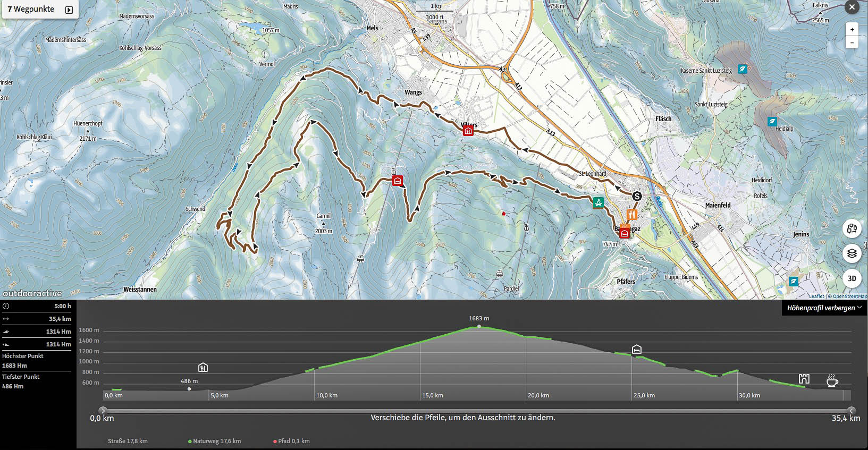Select the teal nature marker near Kaserne Sankt Luzisteig

[x=743, y=69]
